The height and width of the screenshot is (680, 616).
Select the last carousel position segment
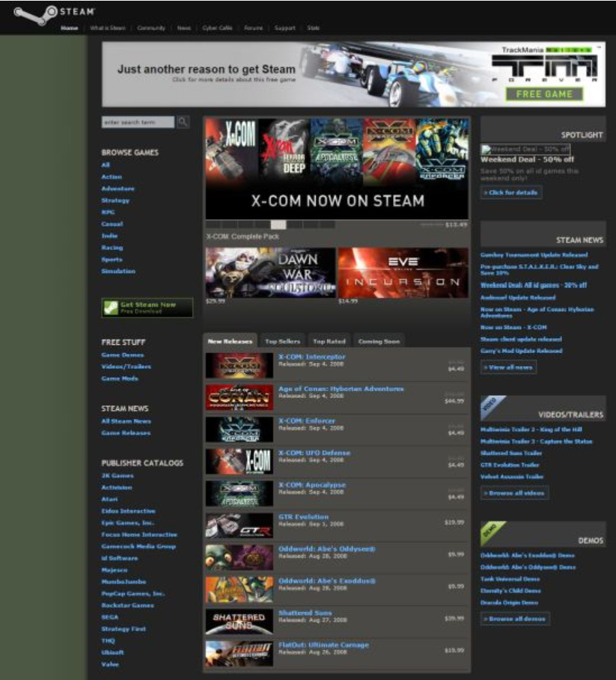[327, 224]
